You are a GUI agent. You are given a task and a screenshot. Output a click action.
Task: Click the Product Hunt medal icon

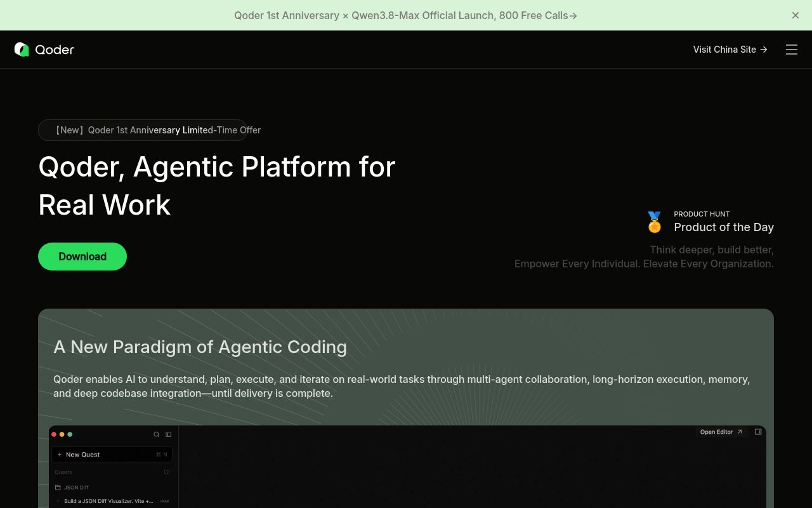point(654,222)
